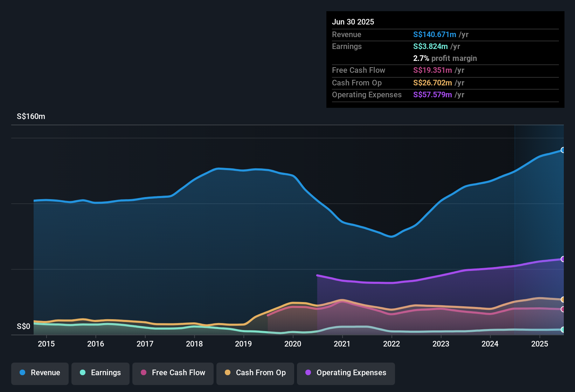Click the 2020 label on the time axis

click(293, 344)
